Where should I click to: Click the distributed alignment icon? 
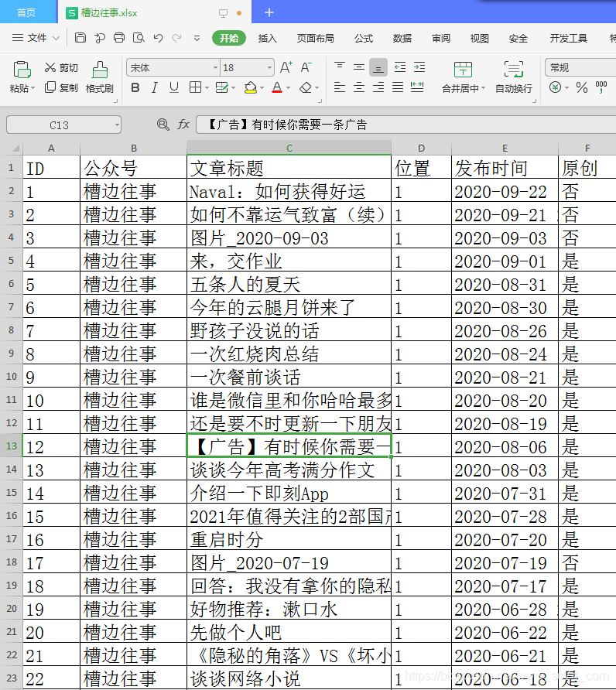(417, 87)
